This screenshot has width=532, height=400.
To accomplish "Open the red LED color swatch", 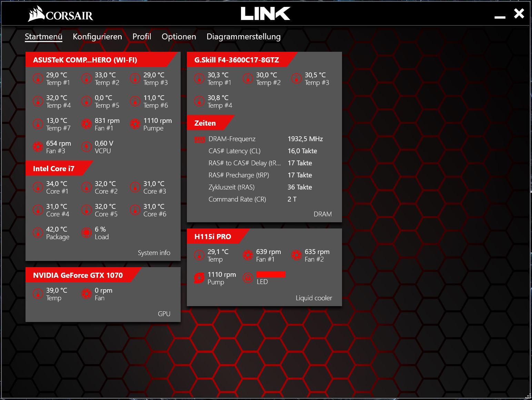I will pyautogui.click(x=271, y=274).
